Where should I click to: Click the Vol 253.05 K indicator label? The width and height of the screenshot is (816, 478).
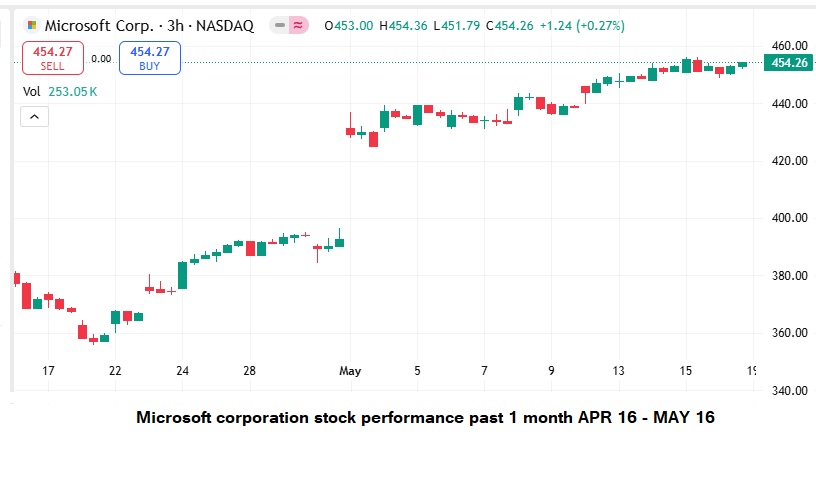coord(60,92)
